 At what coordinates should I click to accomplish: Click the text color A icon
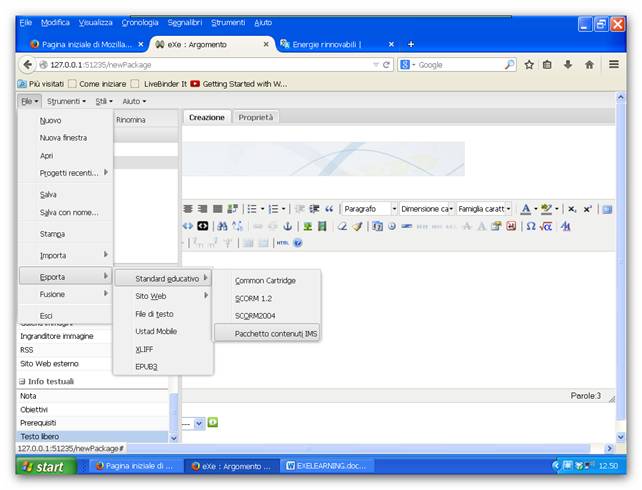point(526,209)
